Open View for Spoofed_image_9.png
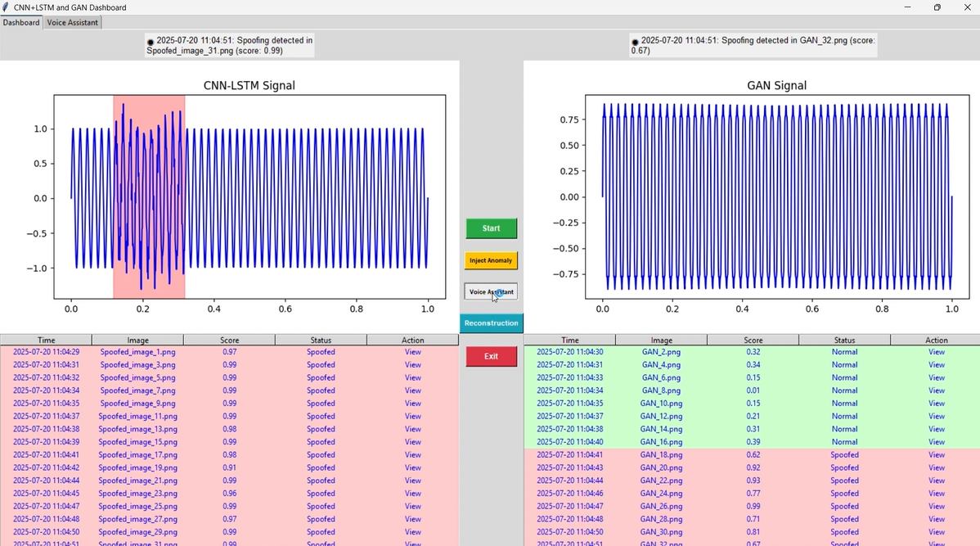 [412, 404]
